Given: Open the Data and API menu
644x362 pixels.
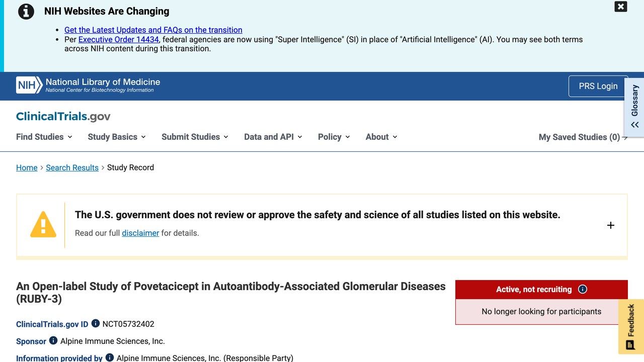Looking at the screenshot, I should point(273,137).
